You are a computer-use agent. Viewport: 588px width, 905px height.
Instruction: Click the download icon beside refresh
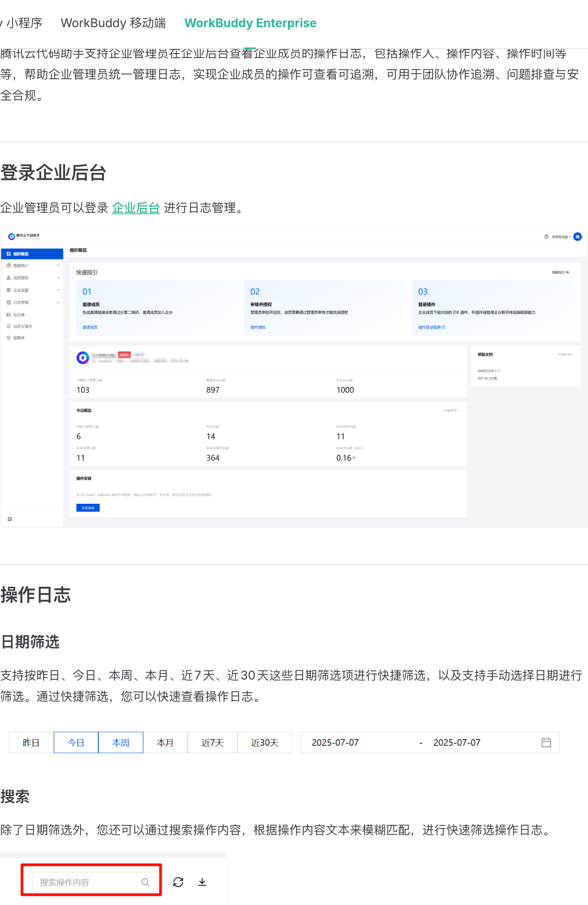point(202,882)
